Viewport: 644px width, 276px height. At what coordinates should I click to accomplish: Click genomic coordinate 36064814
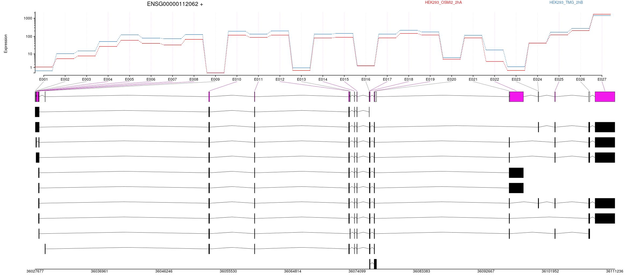[x=292, y=271]
